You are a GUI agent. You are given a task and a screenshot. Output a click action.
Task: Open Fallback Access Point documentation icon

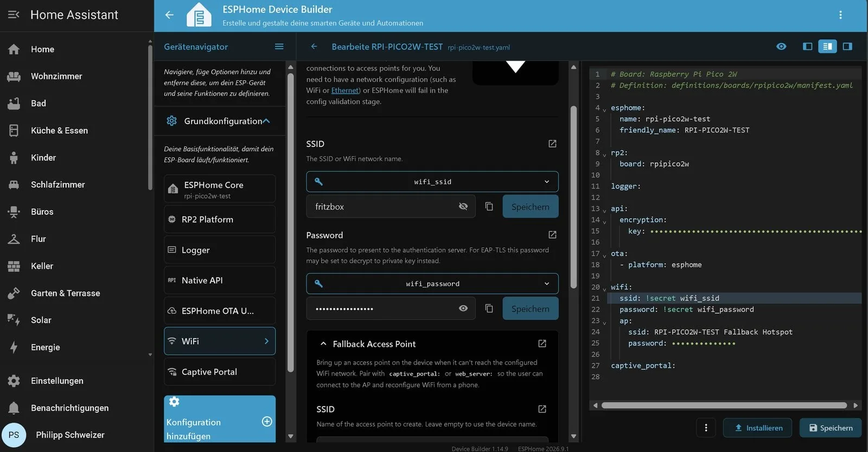click(542, 343)
